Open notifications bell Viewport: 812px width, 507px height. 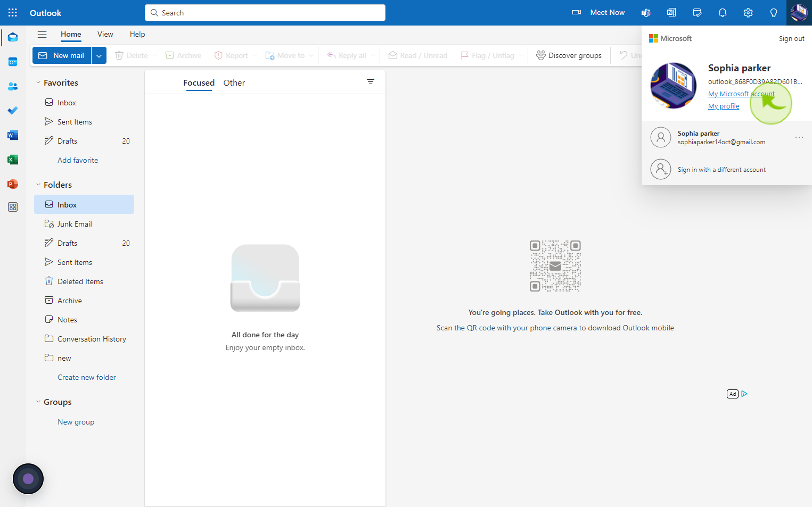(x=723, y=13)
